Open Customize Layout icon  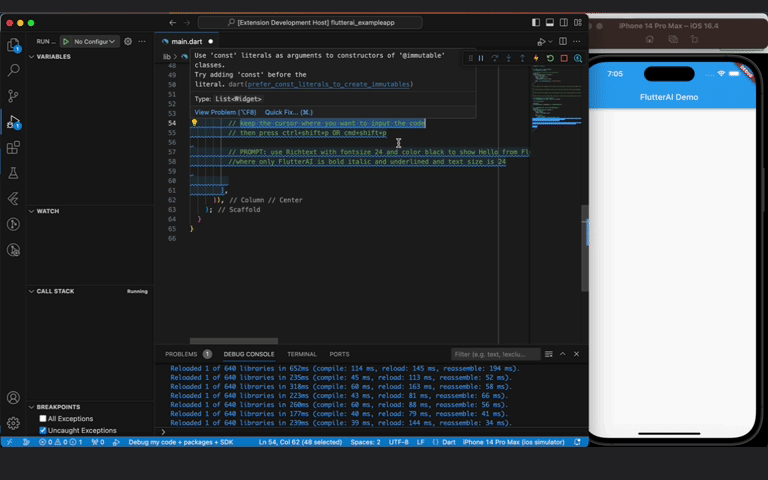[x=578, y=23]
